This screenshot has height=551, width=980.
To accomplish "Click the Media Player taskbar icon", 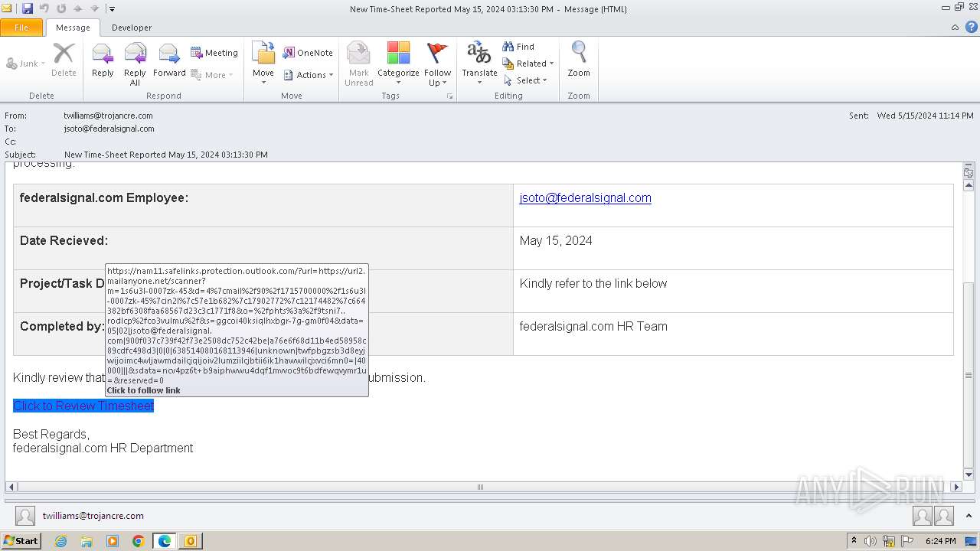I will click(x=113, y=541).
